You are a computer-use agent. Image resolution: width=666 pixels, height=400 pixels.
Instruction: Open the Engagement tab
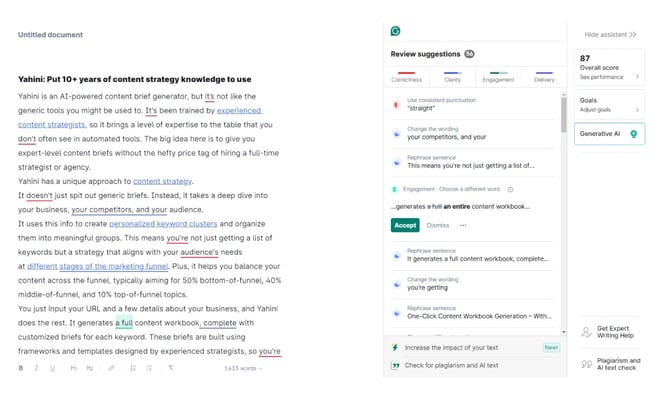498,77
